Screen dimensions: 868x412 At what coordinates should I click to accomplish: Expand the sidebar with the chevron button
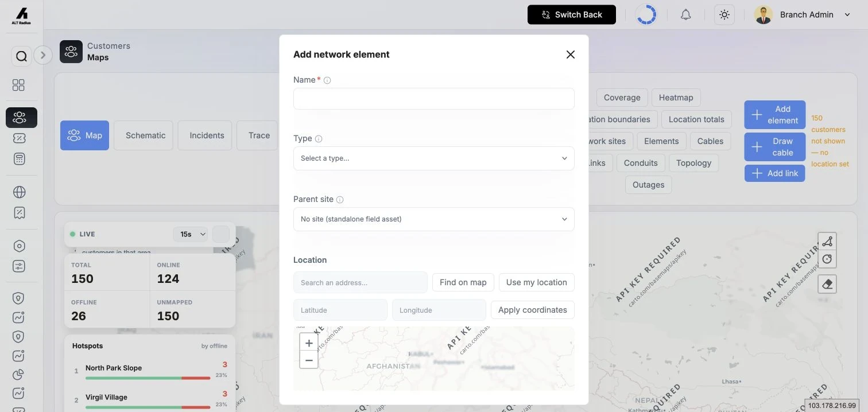pyautogui.click(x=43, y=55)
